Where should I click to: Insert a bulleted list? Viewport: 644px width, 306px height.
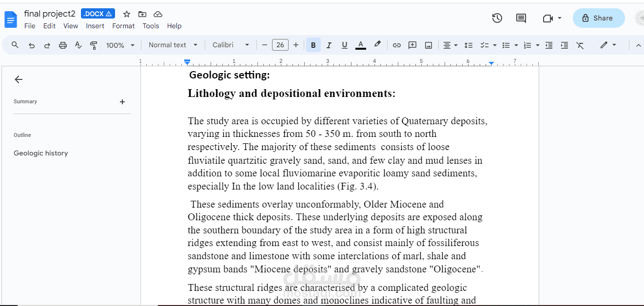pos(506,45)
